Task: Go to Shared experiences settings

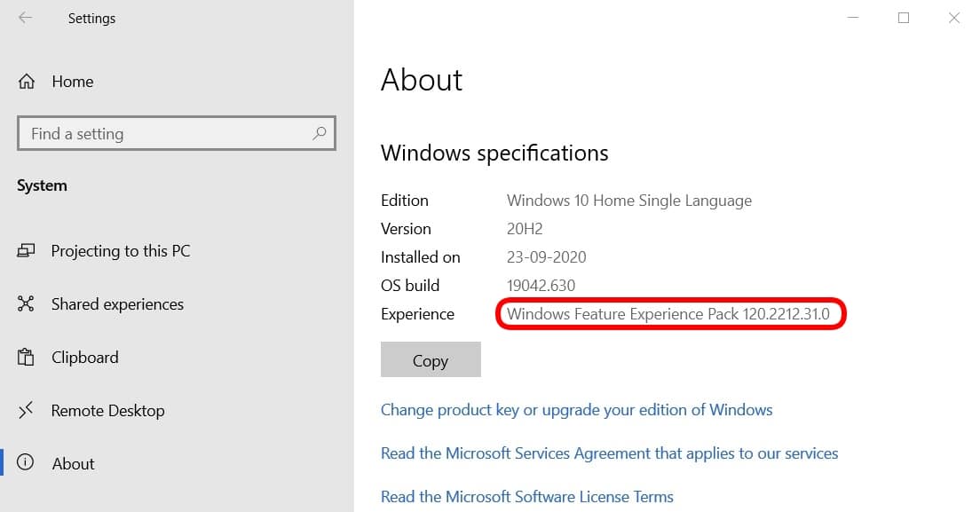Action: (117, 304)
